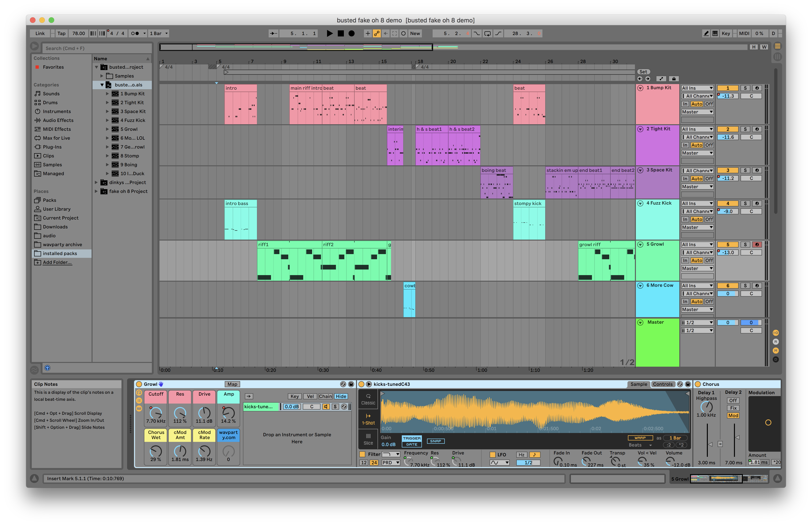Toggle the Chorus device activator
The height and width of the screenshot is (525, 812).
pyautogui.click(x=698, y=384)
